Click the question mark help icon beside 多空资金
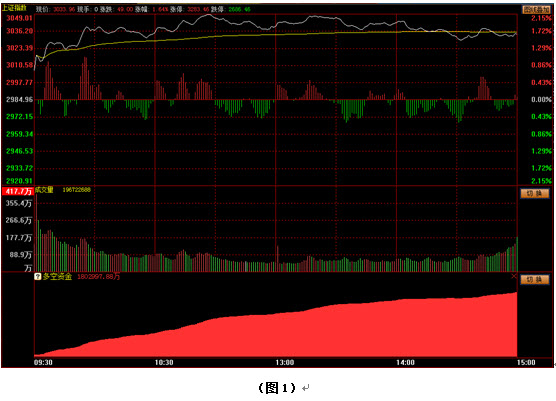This screenshot has height=401, width=556. (x=38, y=276)
